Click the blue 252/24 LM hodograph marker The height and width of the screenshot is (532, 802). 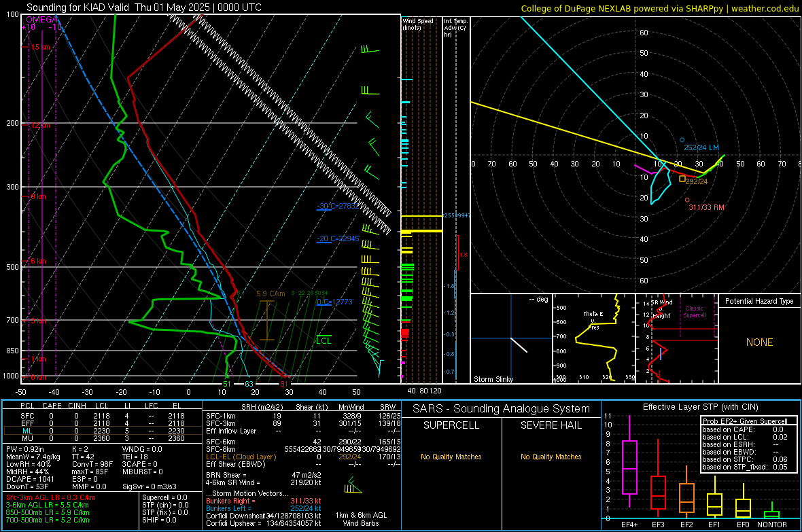pyautogui.click(x=682, y=140)
